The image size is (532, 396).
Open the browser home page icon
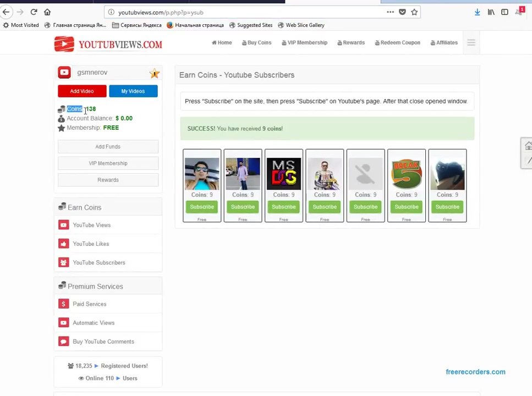click(47, 12)
